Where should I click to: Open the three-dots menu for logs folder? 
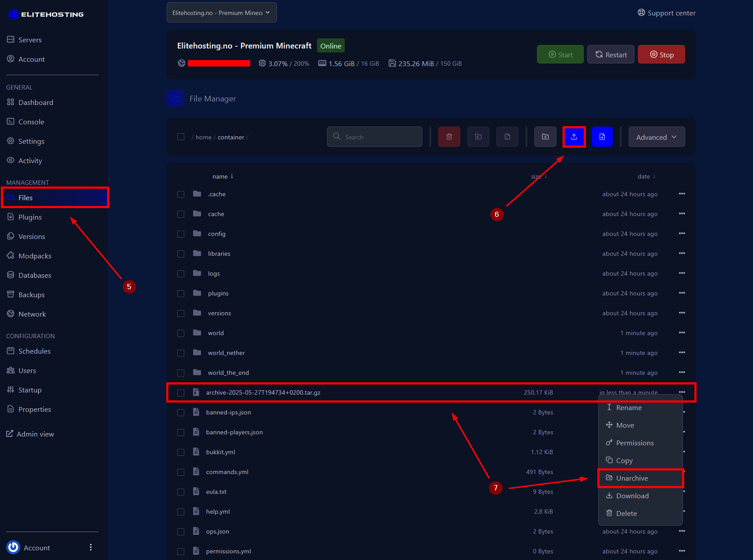pos(682,273)
